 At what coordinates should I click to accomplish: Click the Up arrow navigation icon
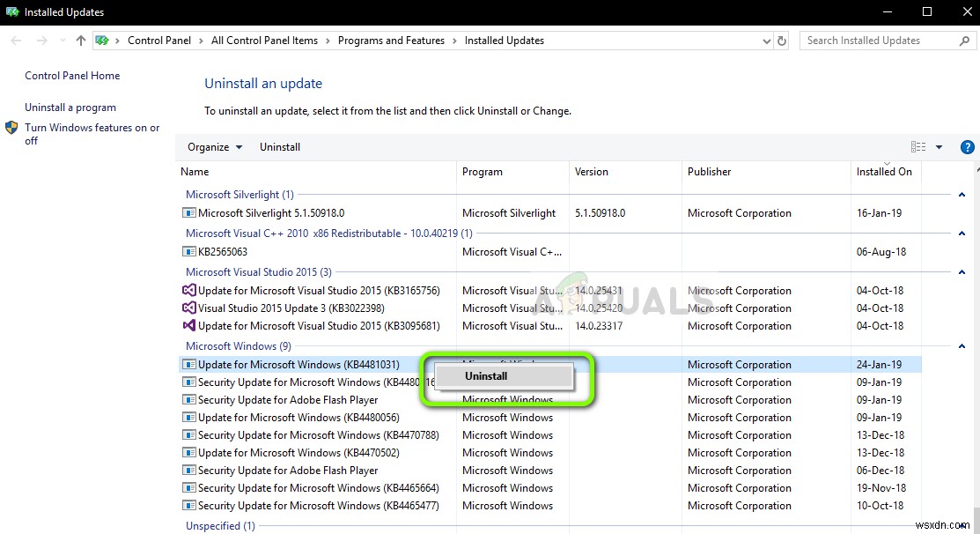[x=80, y=41]
